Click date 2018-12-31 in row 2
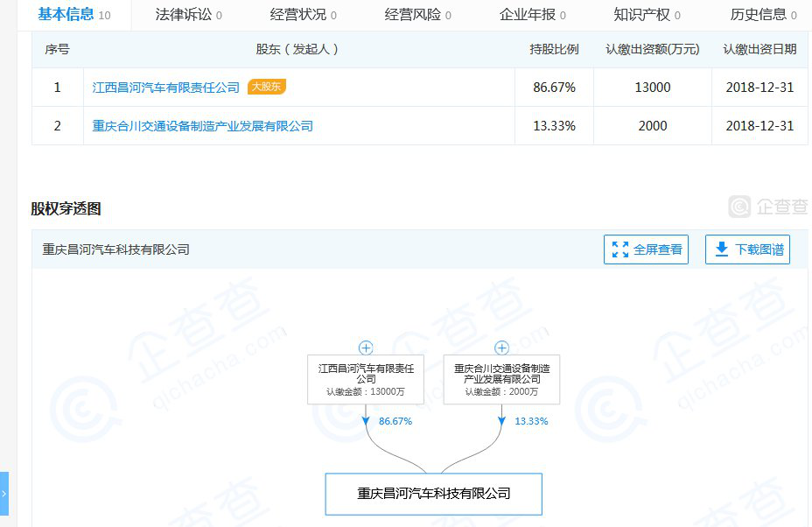Screen dimensions: 812x527 click(759, 125)
